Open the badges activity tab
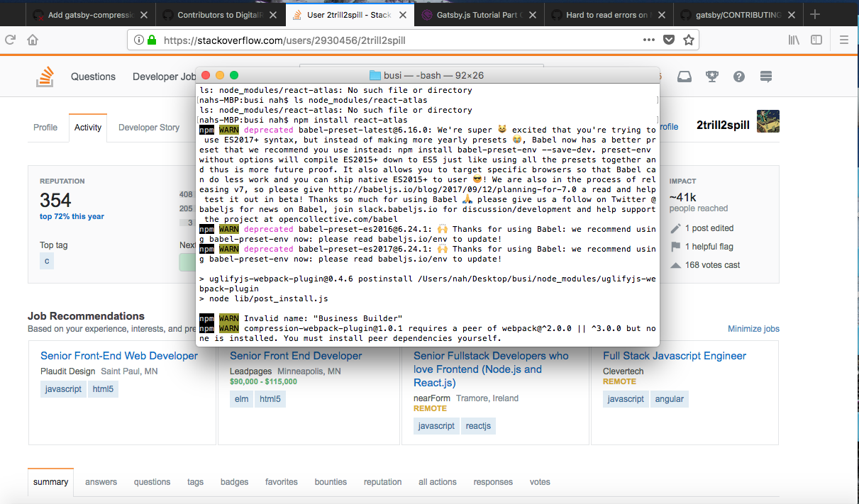This screenshot has height=504, width=859. [x=235, y=482]
